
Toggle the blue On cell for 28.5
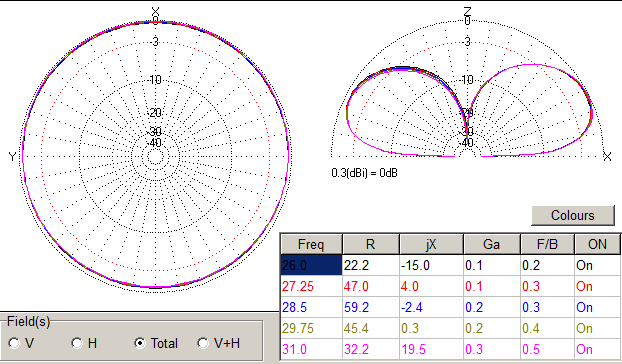597,307
